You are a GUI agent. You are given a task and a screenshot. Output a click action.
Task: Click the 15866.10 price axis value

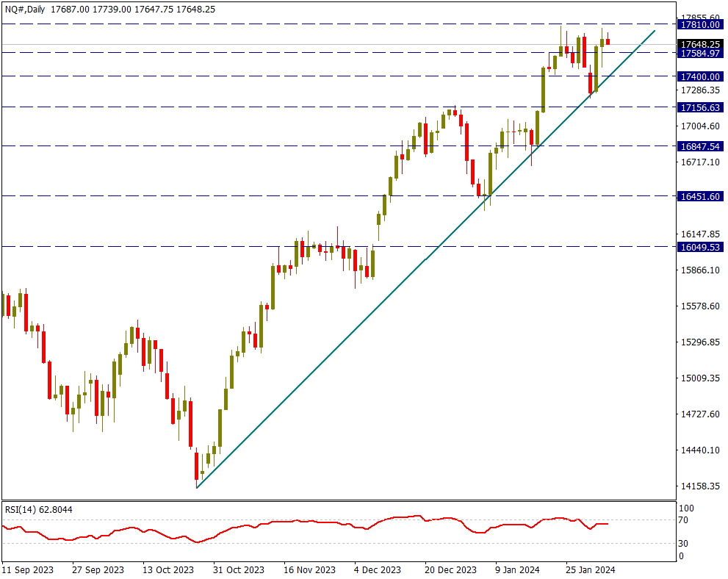pos(700,270)
